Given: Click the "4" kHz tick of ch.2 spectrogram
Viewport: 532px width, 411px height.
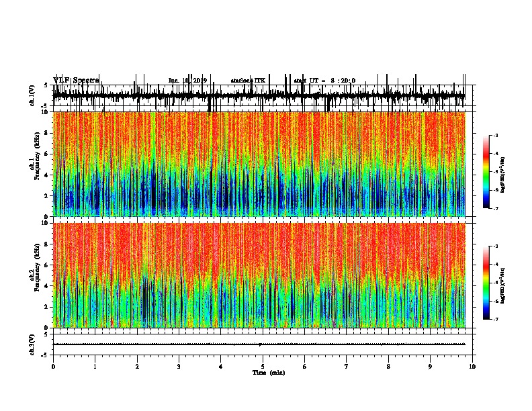Looking at the screenshot, I should point(47,286).
